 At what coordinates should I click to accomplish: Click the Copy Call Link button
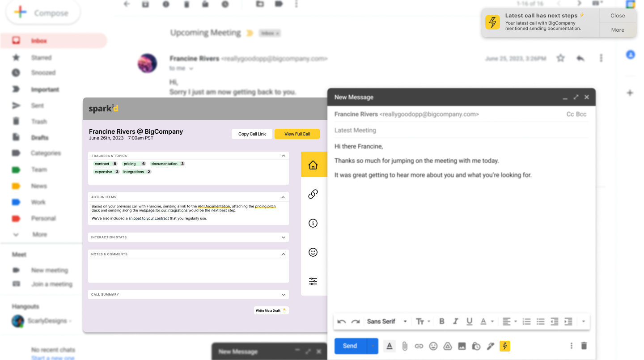click(252, 134)
